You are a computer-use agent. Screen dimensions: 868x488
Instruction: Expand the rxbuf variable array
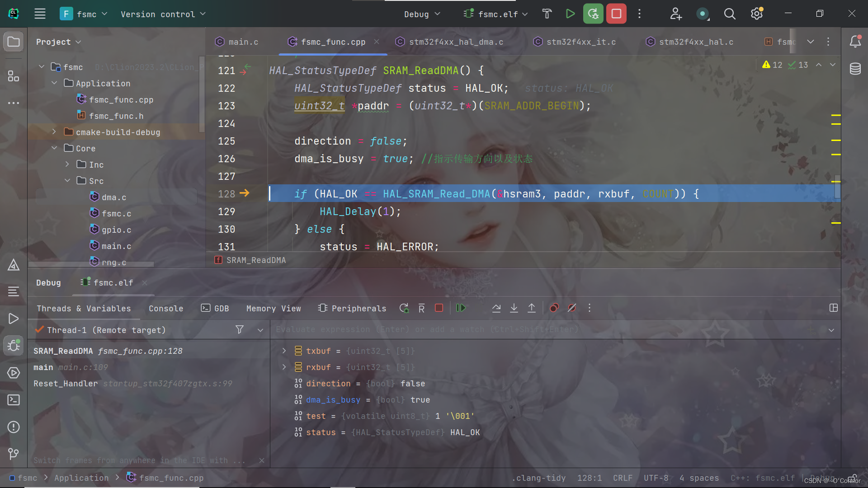284,367
